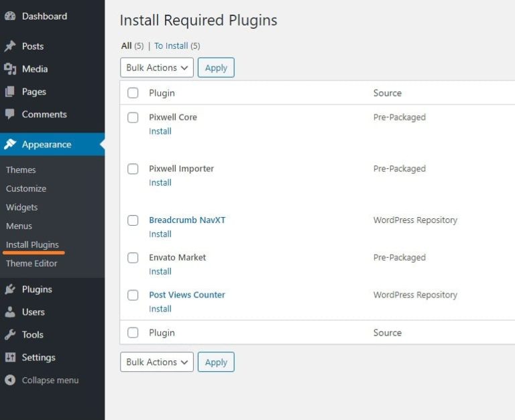Click Install under Pixwell Importer
This screenshot has height=420, width=515.
(x=160, y=183)
